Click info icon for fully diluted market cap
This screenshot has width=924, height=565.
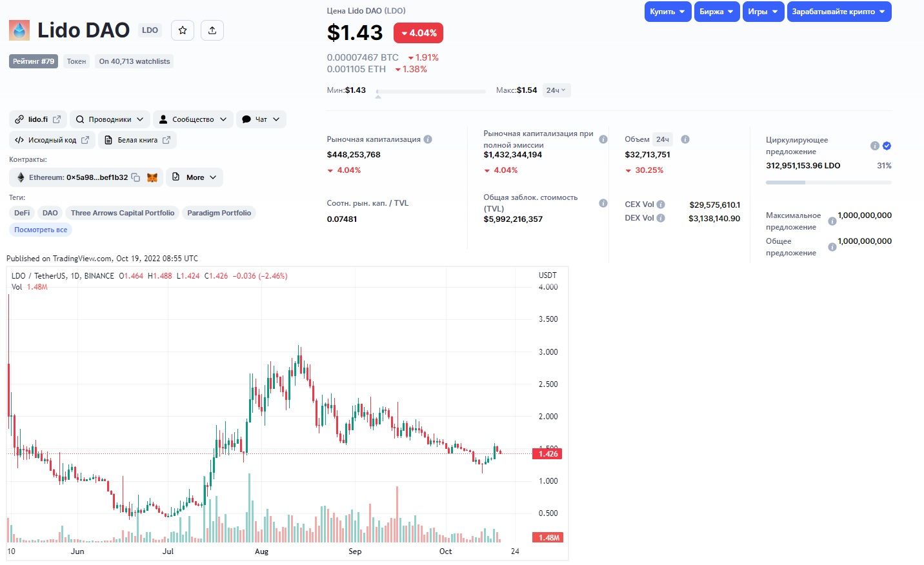click(603, 139)
